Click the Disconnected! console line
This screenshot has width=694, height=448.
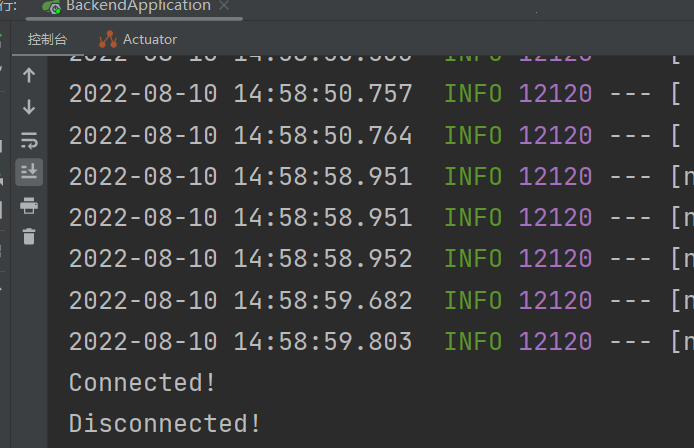(165, 424)
